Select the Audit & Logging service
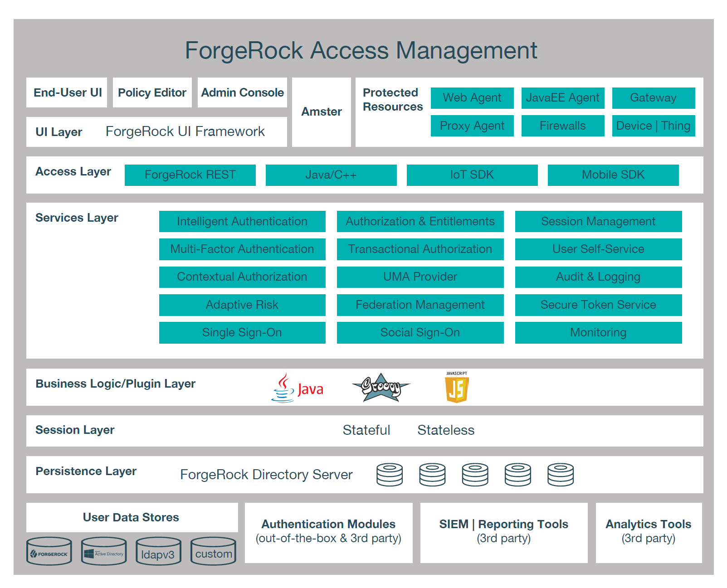This screenshot has width=727, height=588. point(598,277)
